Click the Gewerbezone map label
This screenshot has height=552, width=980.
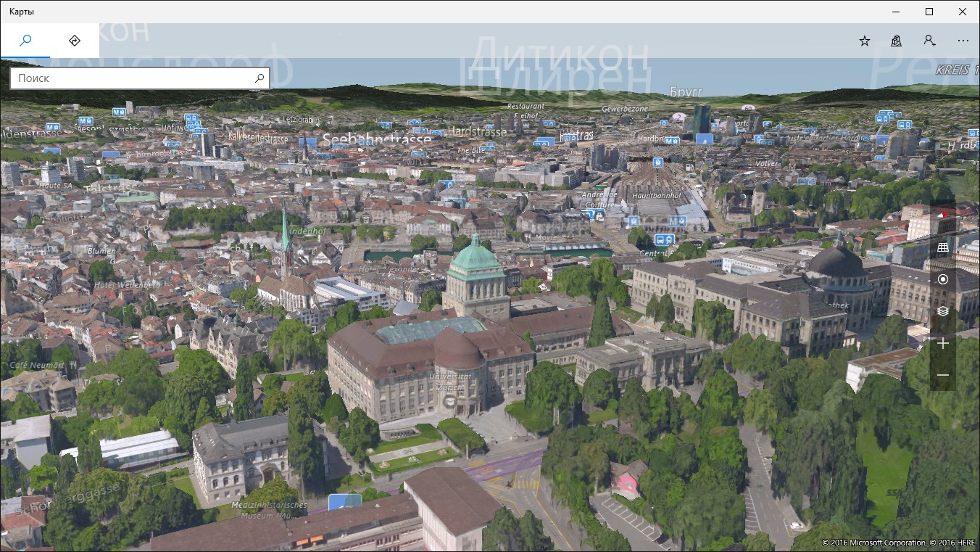pos(625,109)
